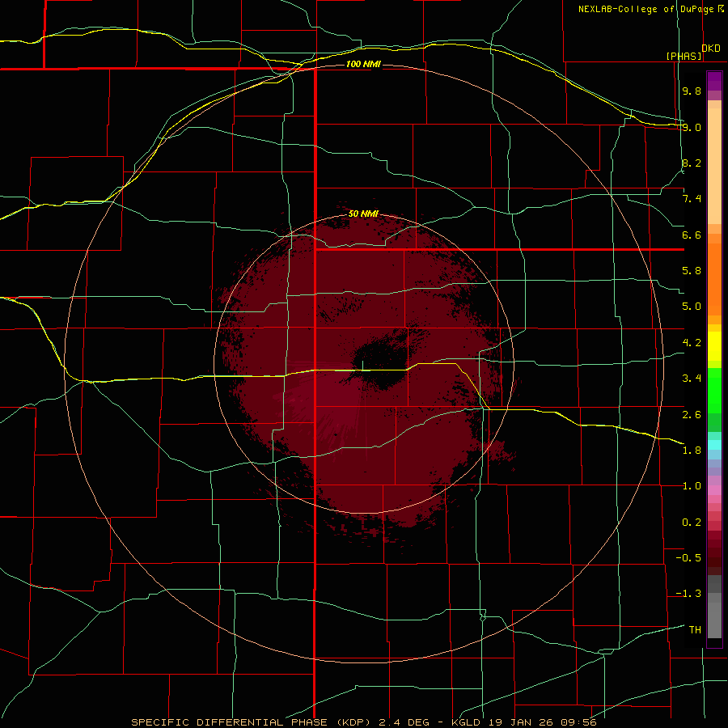Viewport: 728px width, 728px height.
Task: Click the 100 NMI range ring label
Action: [363, 64]
